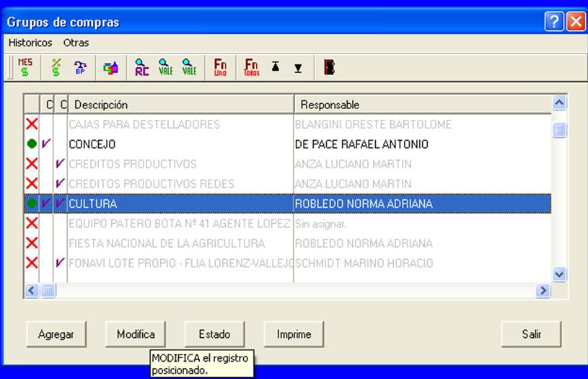Image resolution: width=588 pixels, height=379 pixels.
Task: Toggle the checkmark on CREDITOS PRODUCTIVOS row
Action: 60,163
